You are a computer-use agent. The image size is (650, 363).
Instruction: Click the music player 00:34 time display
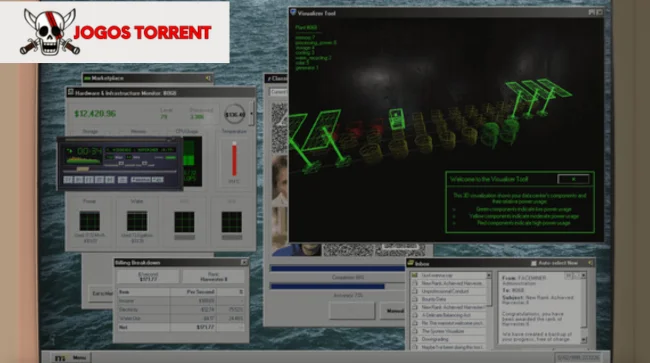pyautogui.click(x=90, y=151)
